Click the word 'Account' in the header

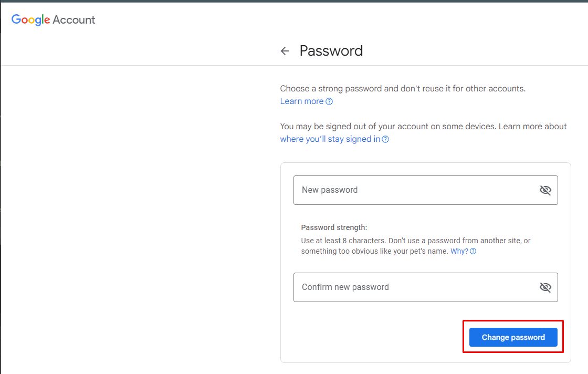click(74, 20)
